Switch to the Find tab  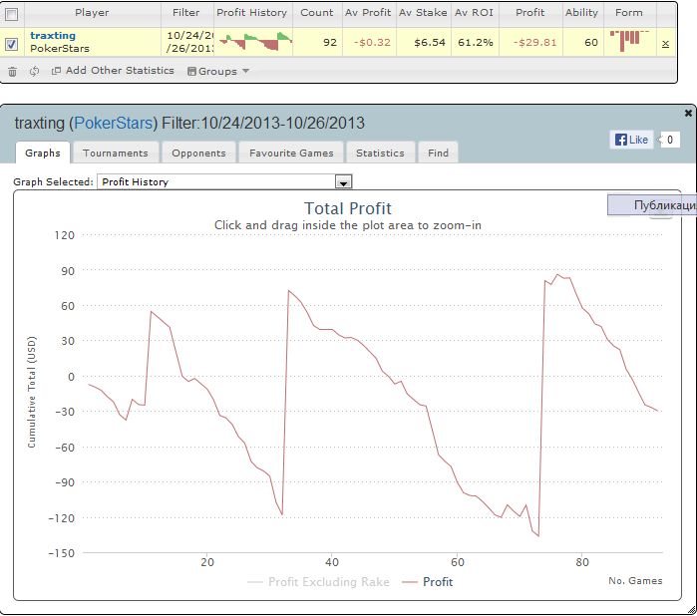click(x=439, y=153)
